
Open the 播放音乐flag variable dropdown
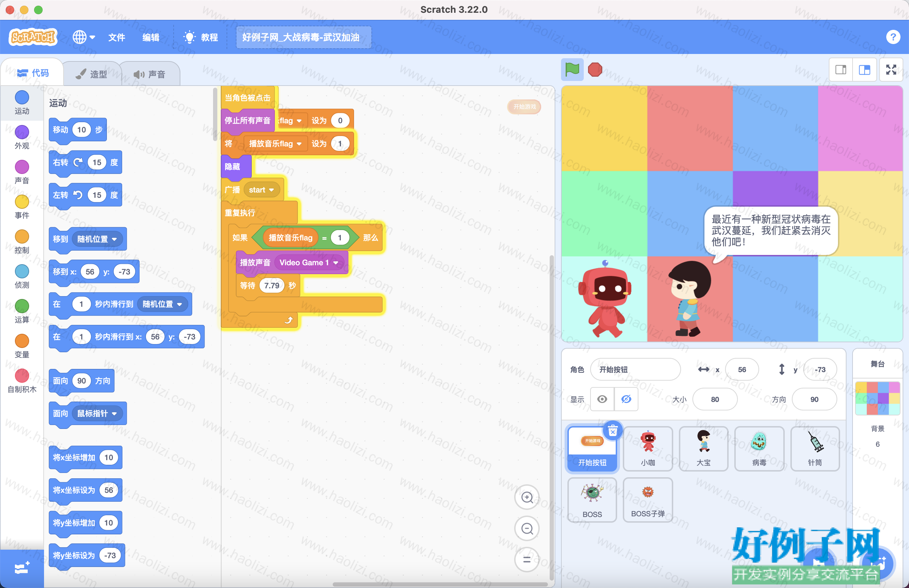point(275,143)
